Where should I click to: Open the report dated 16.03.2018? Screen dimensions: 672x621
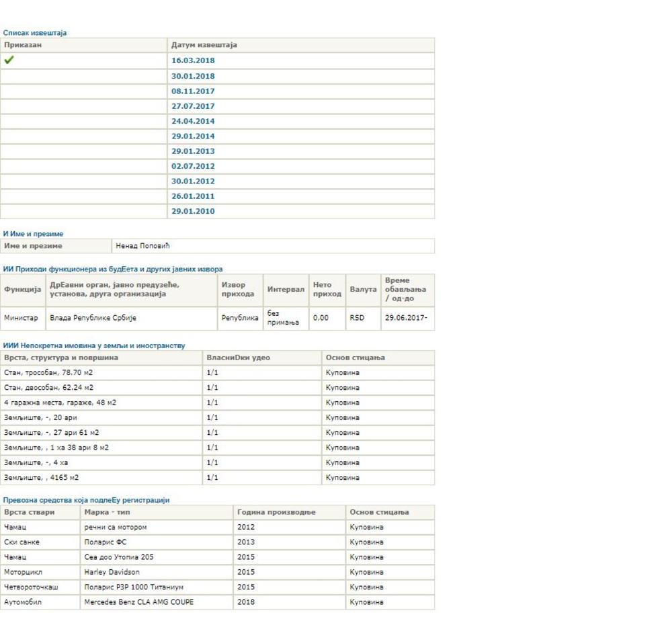pos(193,60)
